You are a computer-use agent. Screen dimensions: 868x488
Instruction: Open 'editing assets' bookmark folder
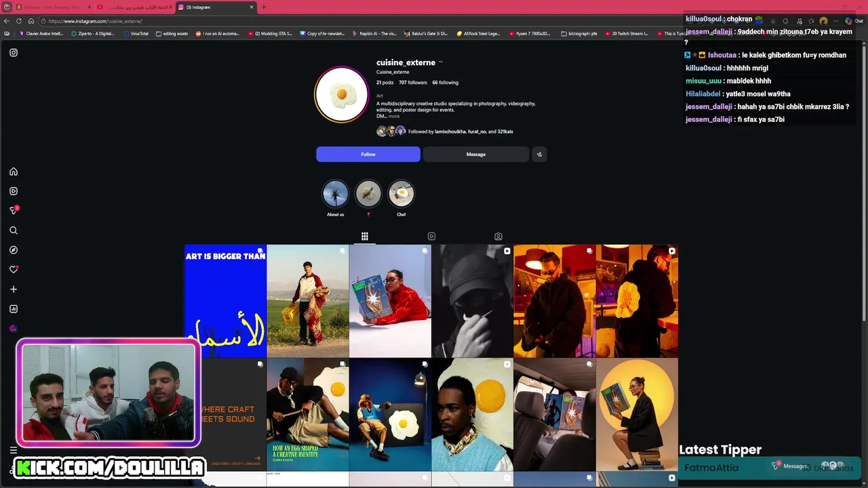click(172, 33)
